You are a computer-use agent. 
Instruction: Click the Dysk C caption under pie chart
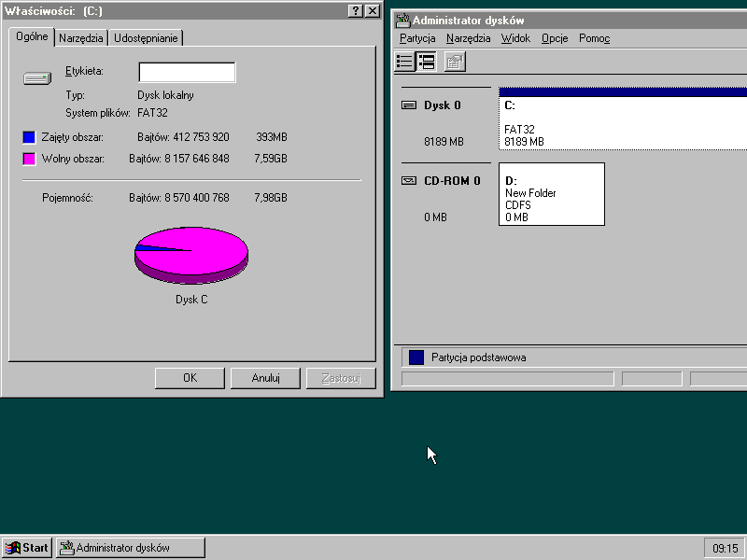tap(191, 300)
